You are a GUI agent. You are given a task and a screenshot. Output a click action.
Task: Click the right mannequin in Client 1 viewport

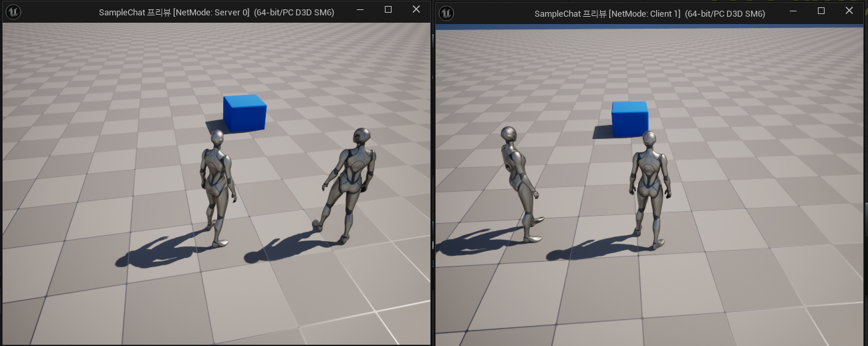pos(649,190)
